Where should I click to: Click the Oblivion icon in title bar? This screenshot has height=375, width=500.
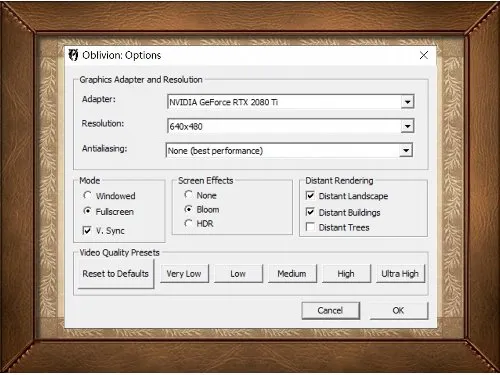(73, 55)
